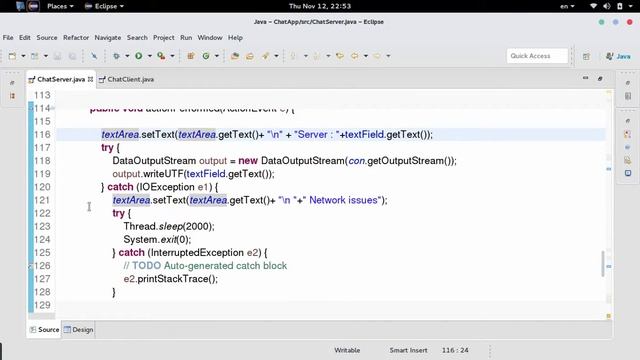This screenshot has width=640, height=360.
Task: Minimize the editor area with the minimize icon
Action: click(585, 78)
